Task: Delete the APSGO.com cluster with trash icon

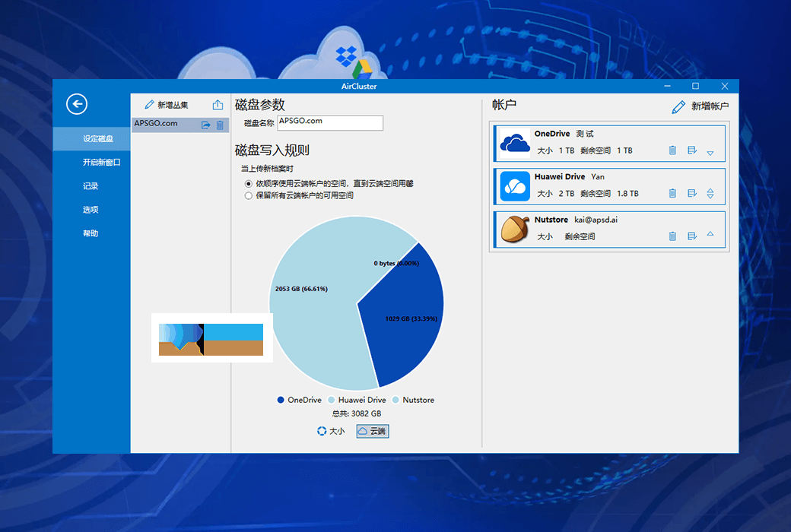Action: [x=220, y=125]
